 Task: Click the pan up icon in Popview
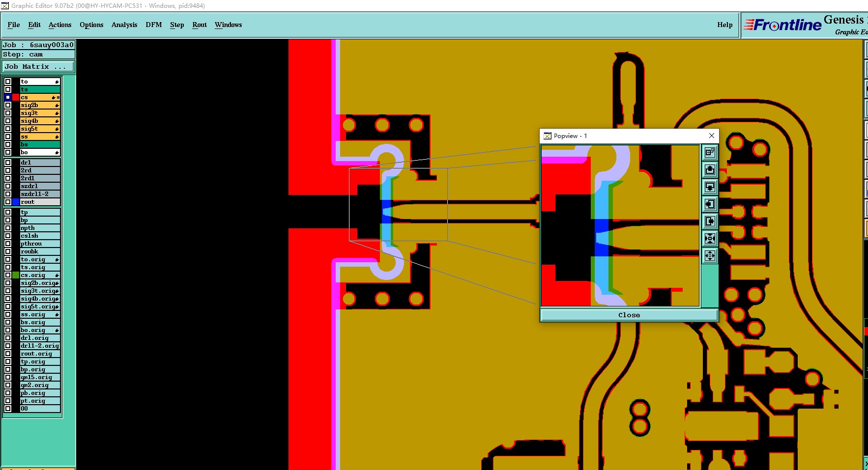[x=710, y=169]
